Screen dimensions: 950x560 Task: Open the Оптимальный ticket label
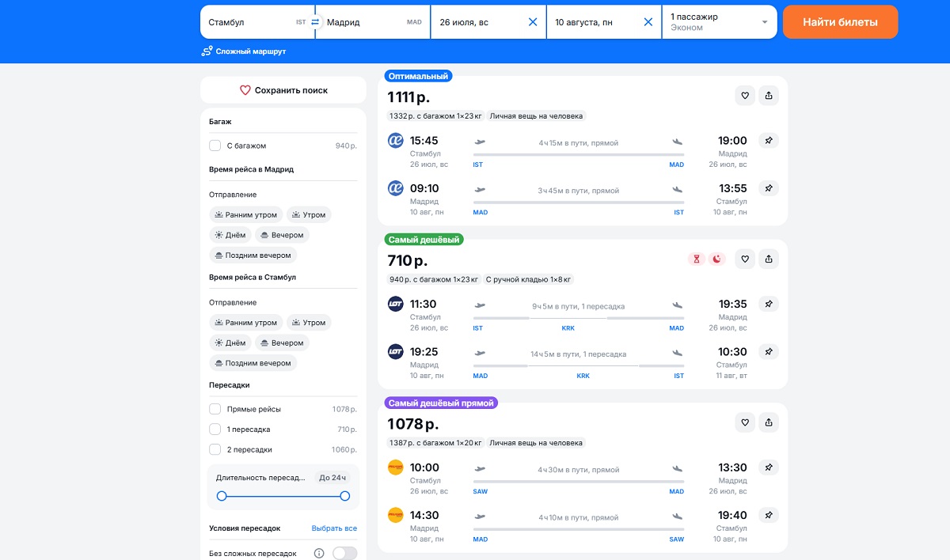point(419,77)
